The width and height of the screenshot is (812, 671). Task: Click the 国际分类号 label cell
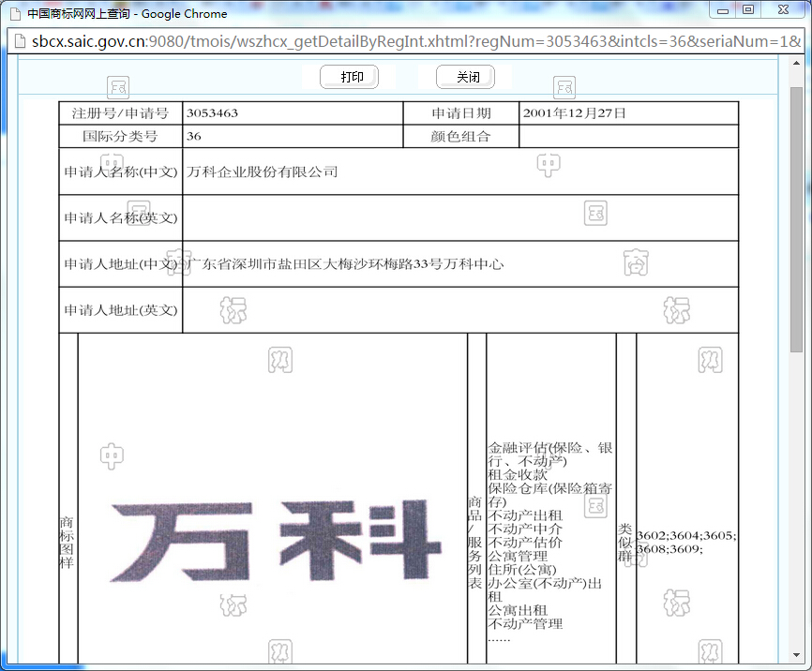point(121,136)
